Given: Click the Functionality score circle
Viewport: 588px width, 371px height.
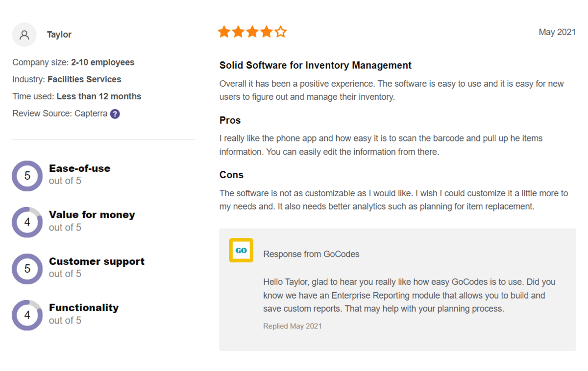Looking at the screenshot, I should 27,315.
